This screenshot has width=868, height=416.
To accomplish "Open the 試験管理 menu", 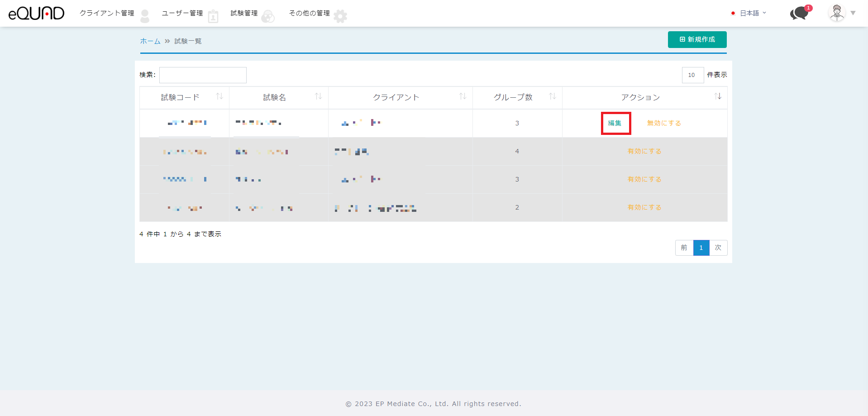I will pos(244,13).
